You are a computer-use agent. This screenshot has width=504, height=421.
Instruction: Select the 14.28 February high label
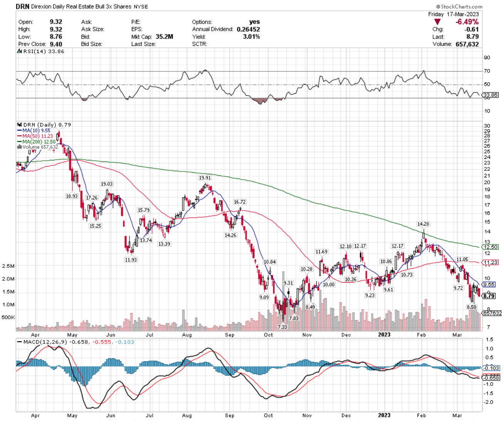tap(423, 224)
